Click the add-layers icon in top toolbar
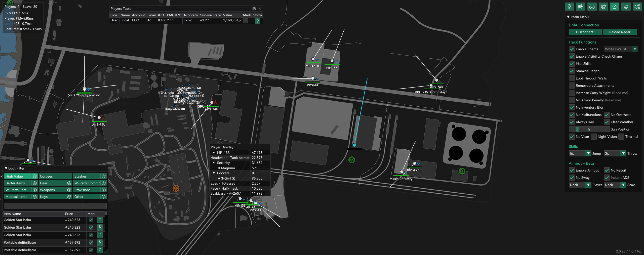The width and height of the screenshot is (644, 255). [x=626, y=7]
